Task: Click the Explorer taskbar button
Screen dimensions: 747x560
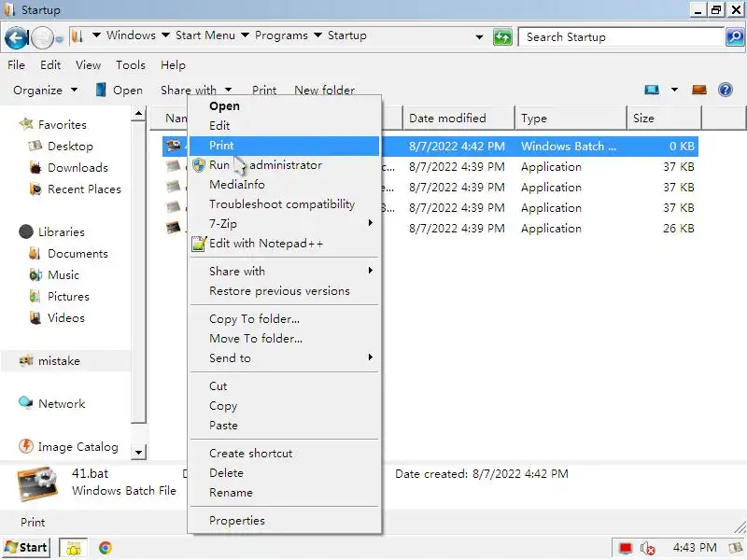Action: pos(74,548)
